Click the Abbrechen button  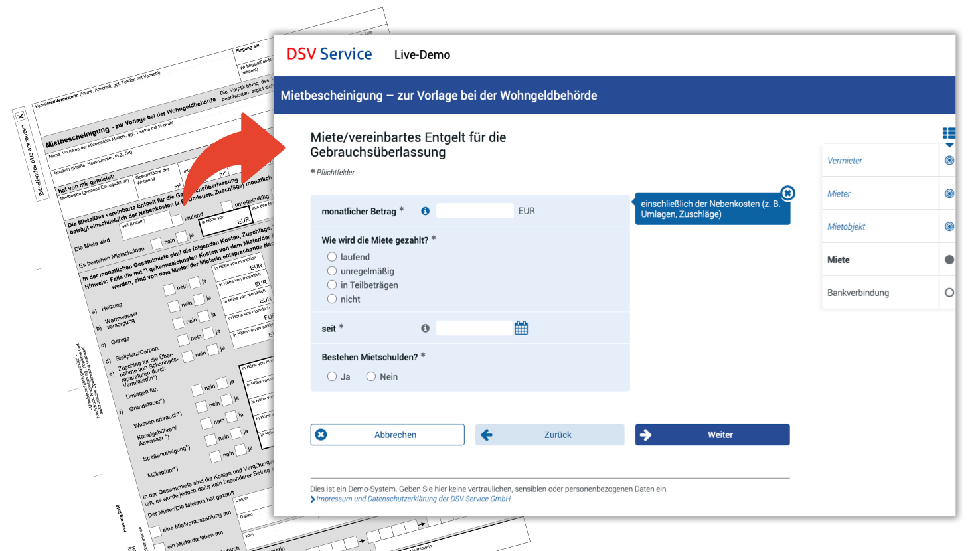[388, 435]
